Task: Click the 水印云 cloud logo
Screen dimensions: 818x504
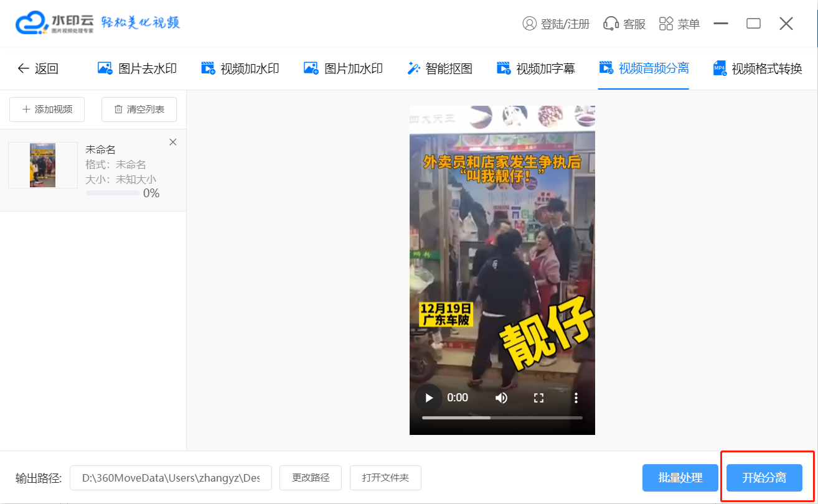Action: (x=31, y=23)
